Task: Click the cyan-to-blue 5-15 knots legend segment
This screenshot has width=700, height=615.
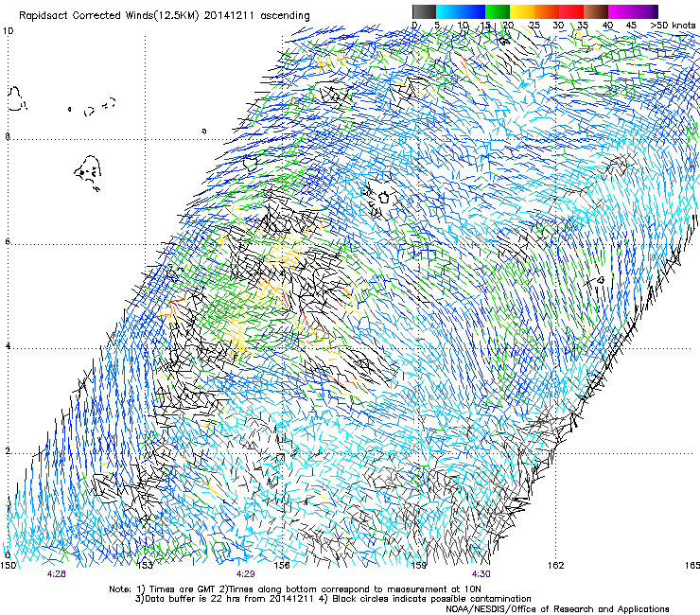Action: tap(461, 11)
